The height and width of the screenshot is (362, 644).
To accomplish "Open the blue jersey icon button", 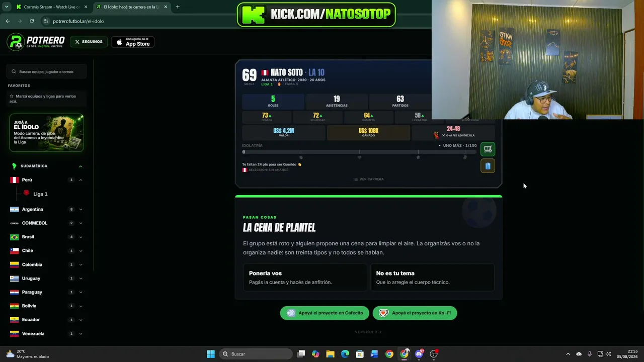I will [x=488, y=166].
